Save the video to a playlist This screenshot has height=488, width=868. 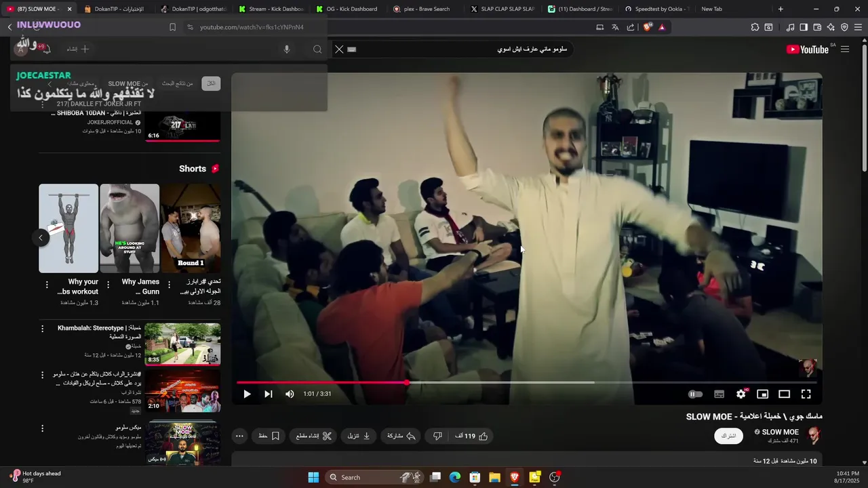pyautogui.click(x=269, y=436)
